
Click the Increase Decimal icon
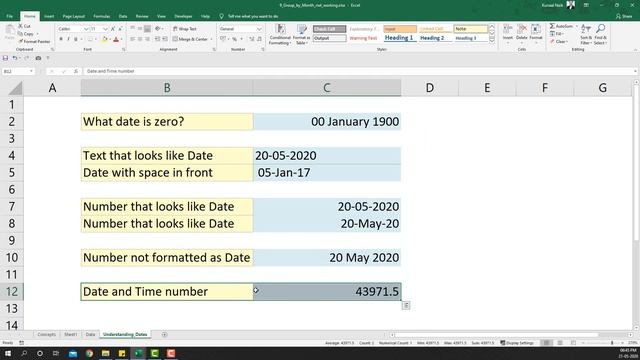252,39
